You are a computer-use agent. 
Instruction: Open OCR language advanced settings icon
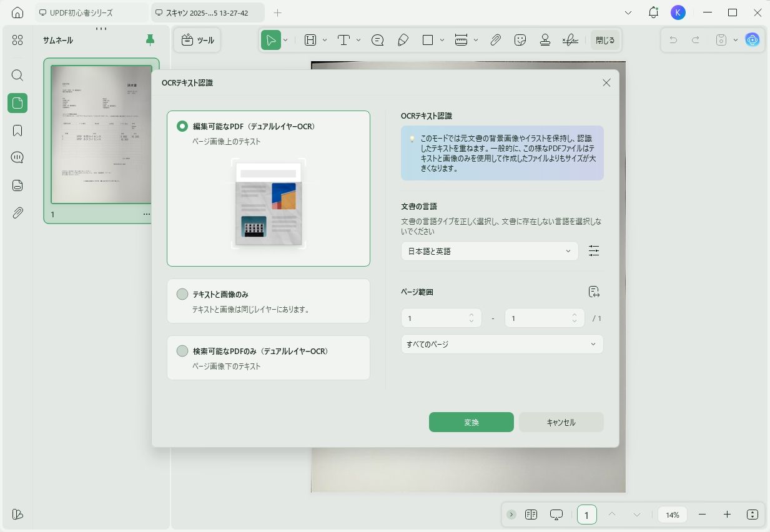(594, 251)
